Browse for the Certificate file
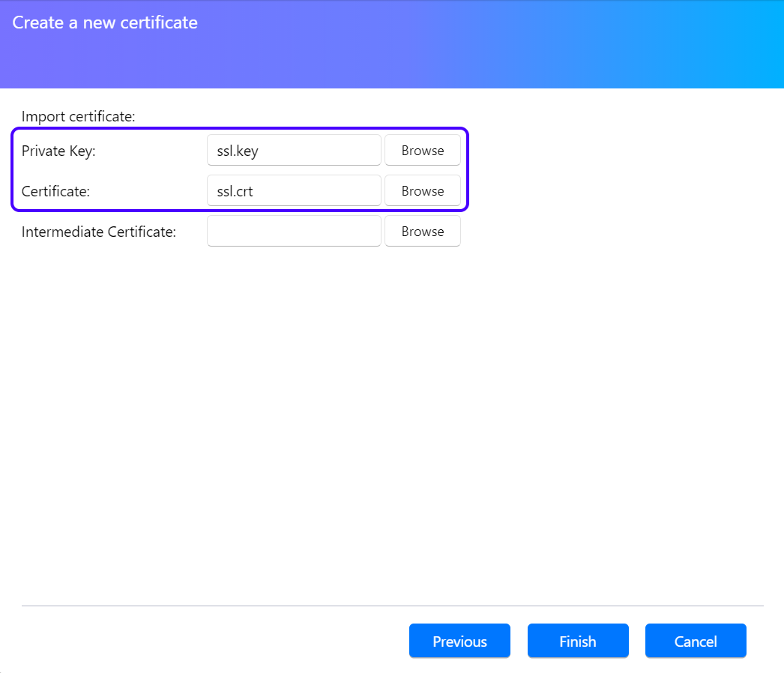 click(x=423, y=190)
